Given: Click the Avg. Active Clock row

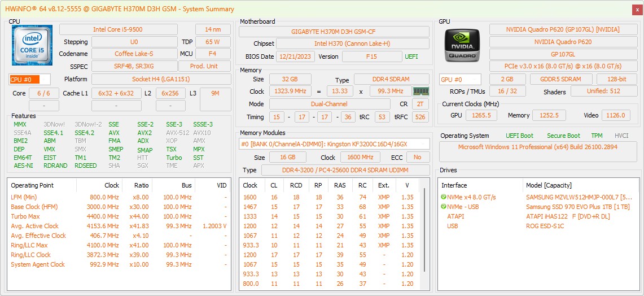Looking at the screenshot, I should coord(119,226).
